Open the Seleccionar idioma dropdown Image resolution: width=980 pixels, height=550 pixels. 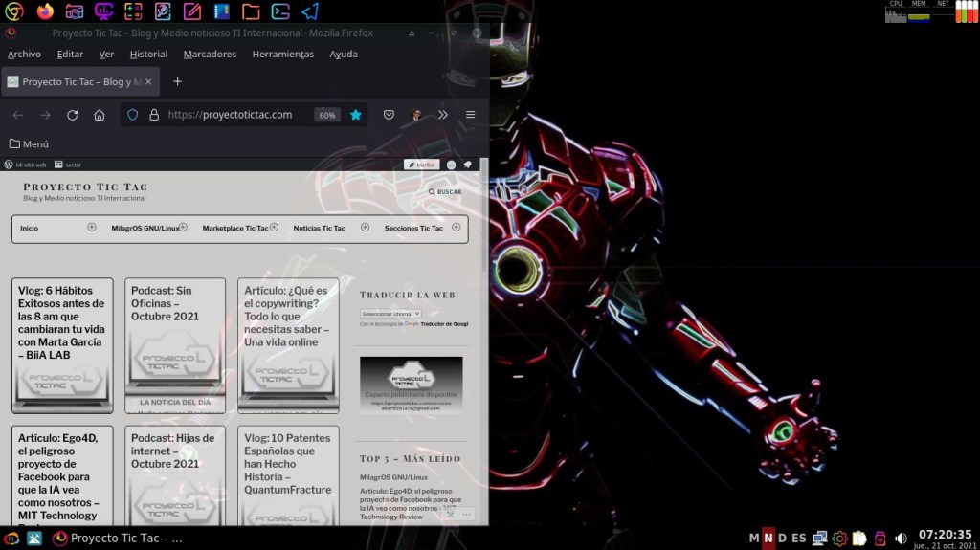390,314
